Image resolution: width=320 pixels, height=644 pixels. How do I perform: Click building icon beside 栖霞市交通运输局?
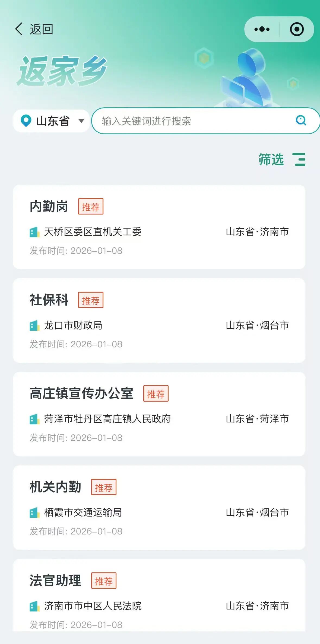tap(34, 513)
